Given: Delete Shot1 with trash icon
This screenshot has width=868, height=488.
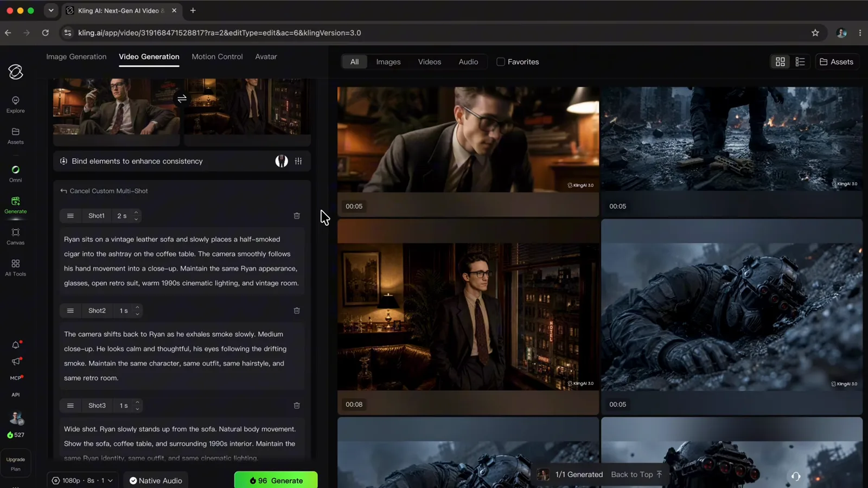Looking at the screenshot, I should pos(297,216).
